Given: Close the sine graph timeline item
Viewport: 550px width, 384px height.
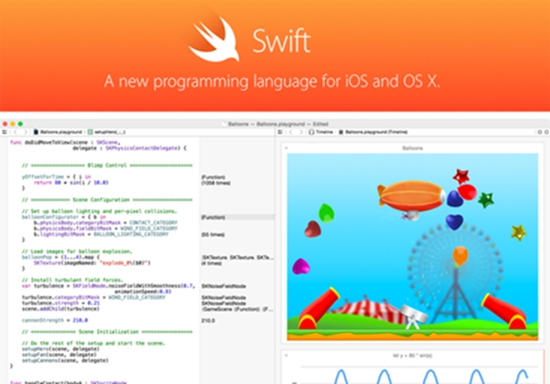Looking at the screenshot, I should tap(286, 355).
